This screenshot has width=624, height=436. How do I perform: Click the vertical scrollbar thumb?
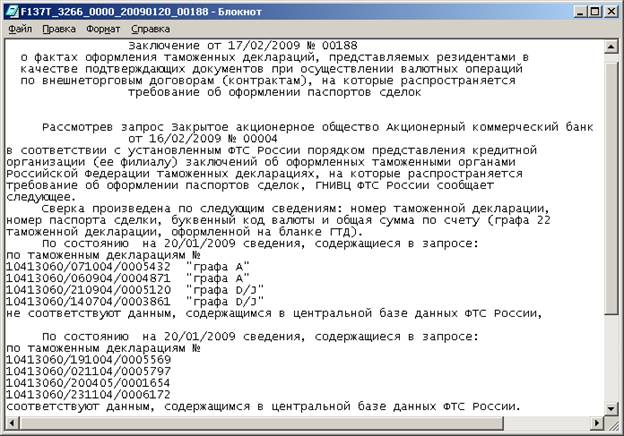coord(612,180)
